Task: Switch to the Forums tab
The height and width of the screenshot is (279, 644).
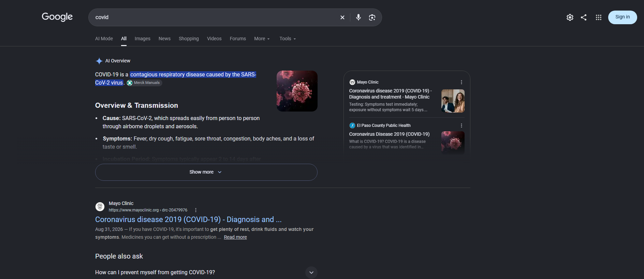Action: [238, 39]
